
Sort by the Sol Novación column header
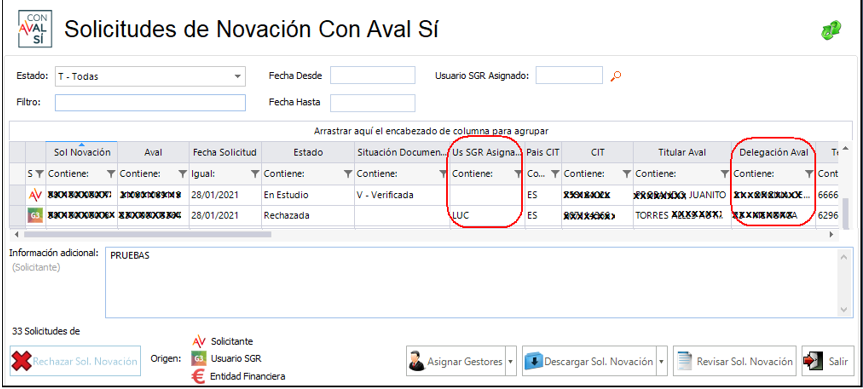81,152
